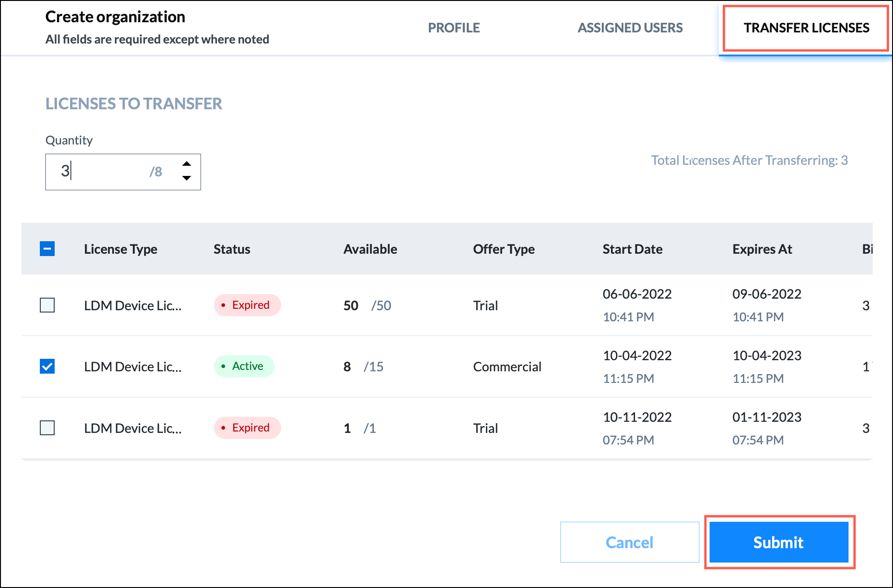This screenshot has width=893, height=588.
Task: Click the Expires At column header
Action: point(762,249)
